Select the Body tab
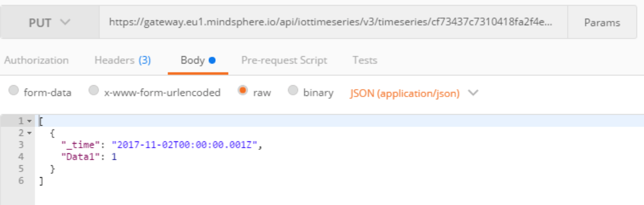The width and height of the screenshot is (644, 205). [198, 60]
